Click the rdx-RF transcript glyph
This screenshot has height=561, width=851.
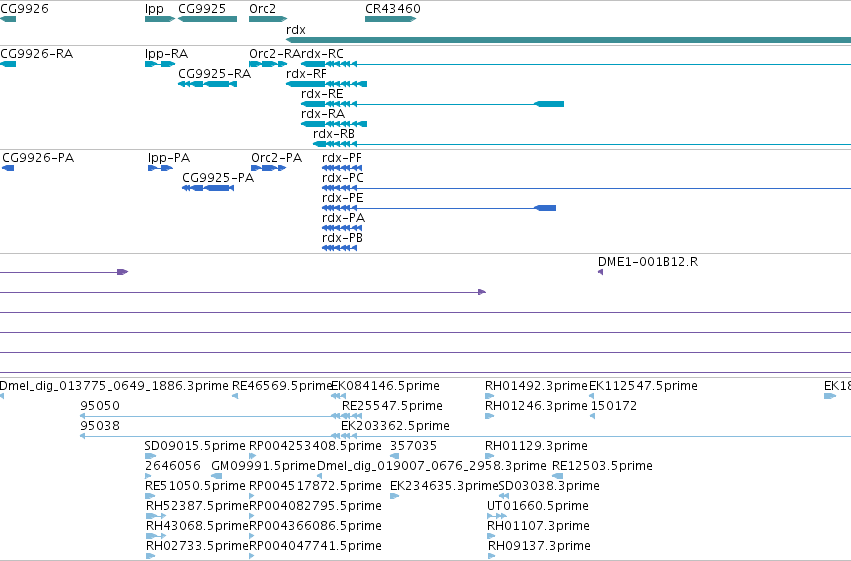[327, 84]
